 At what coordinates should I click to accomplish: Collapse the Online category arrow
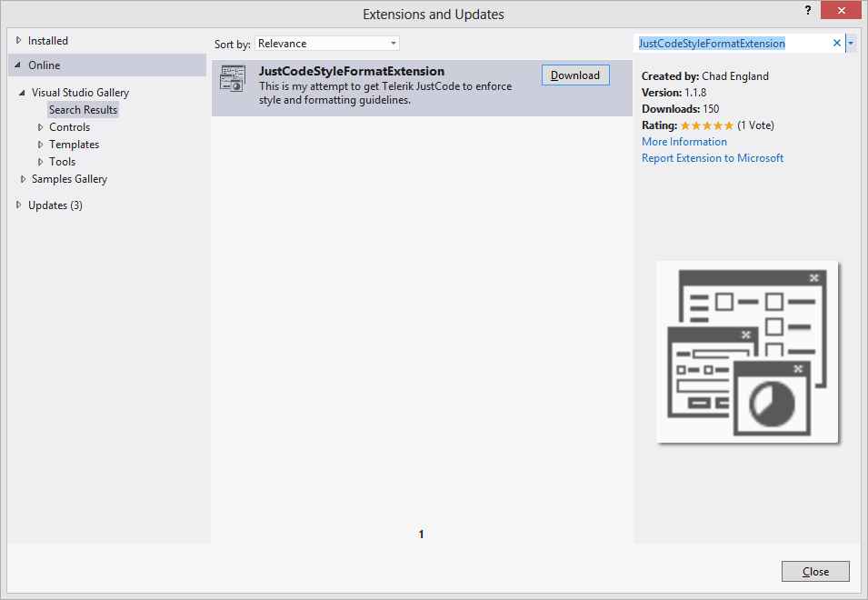click(17, 65)
